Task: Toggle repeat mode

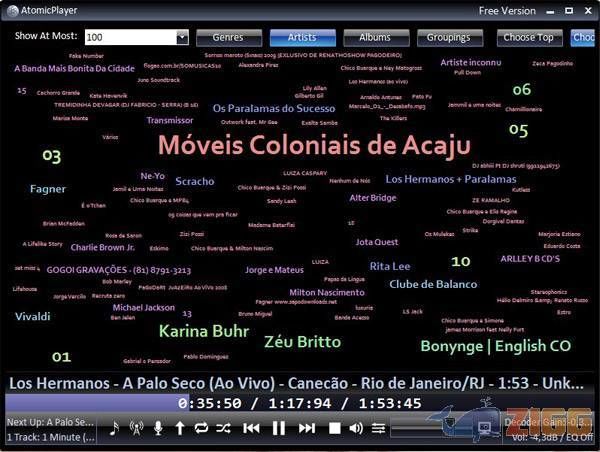Action: 201,428
